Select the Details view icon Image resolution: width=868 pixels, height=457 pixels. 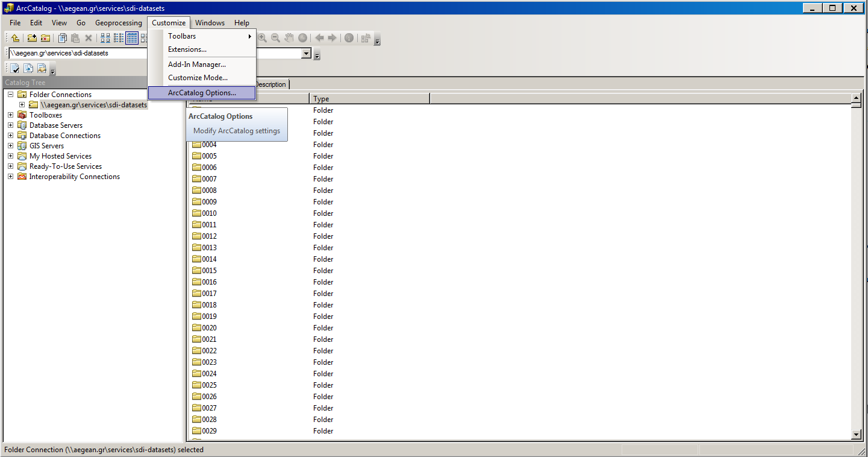click(132, 38)
